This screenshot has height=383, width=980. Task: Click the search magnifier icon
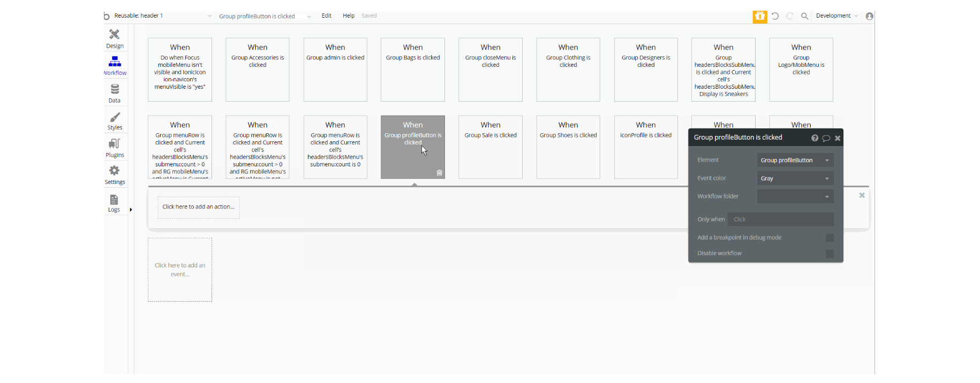pos(804,17)
